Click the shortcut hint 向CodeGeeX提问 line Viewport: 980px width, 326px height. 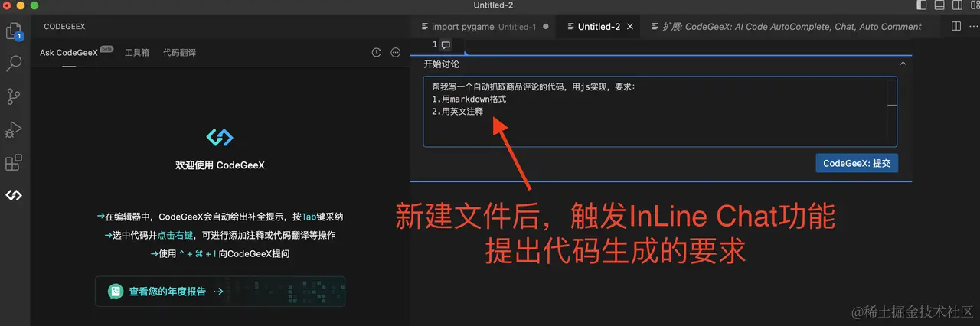(220, 253)
